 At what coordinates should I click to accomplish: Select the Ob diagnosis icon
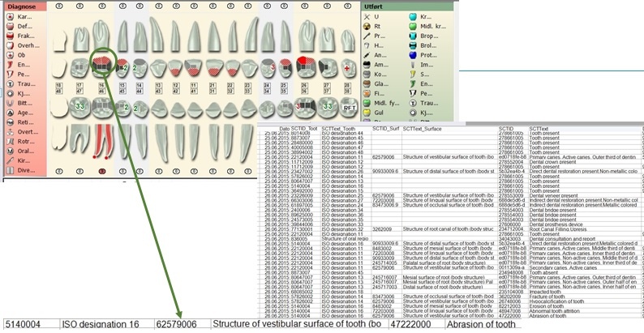point(11,55)
